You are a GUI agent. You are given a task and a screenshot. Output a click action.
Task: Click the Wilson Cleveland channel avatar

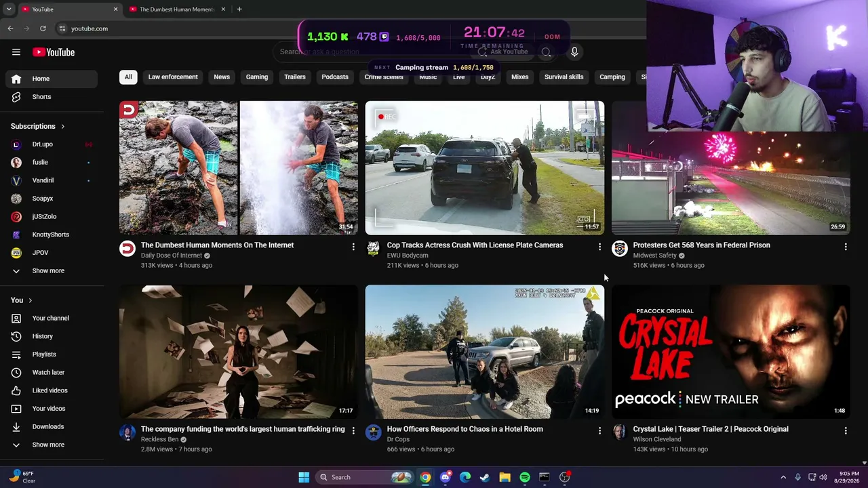[x=620, y=432]
